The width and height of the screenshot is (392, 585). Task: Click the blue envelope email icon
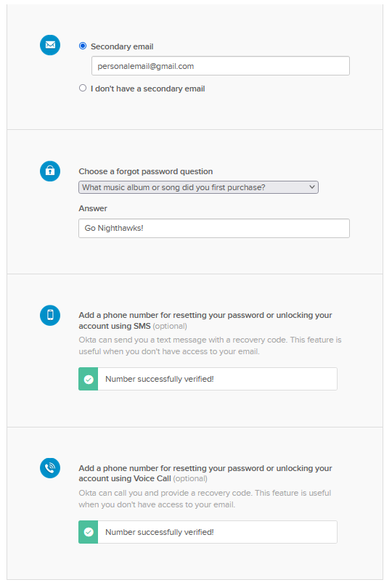coord(50,45)
